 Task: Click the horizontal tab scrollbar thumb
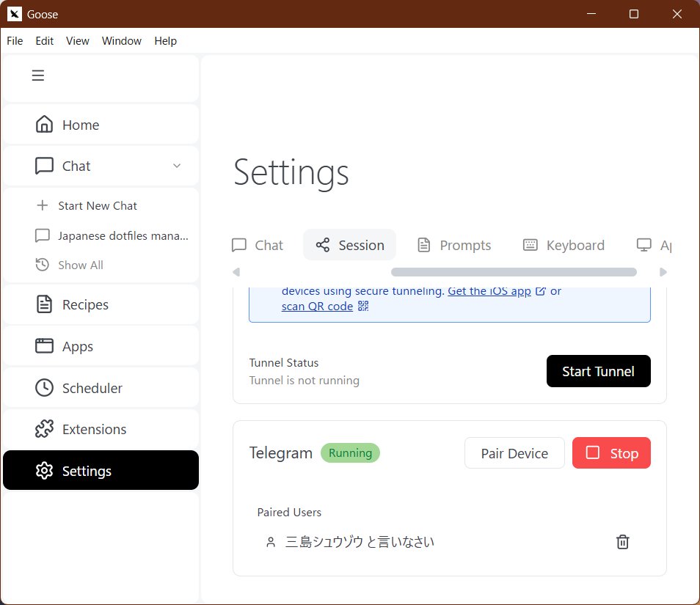(x=514, y=272)
